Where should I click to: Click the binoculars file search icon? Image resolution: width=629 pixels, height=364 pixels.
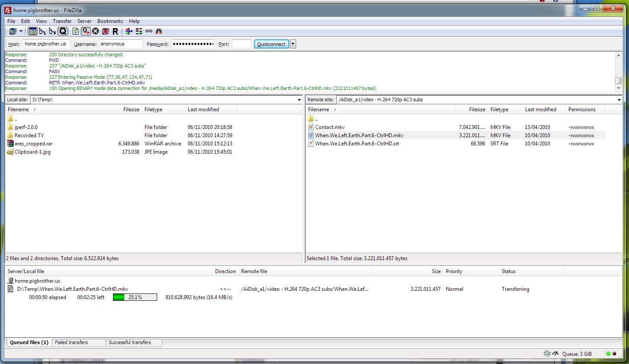coord(159,31)
